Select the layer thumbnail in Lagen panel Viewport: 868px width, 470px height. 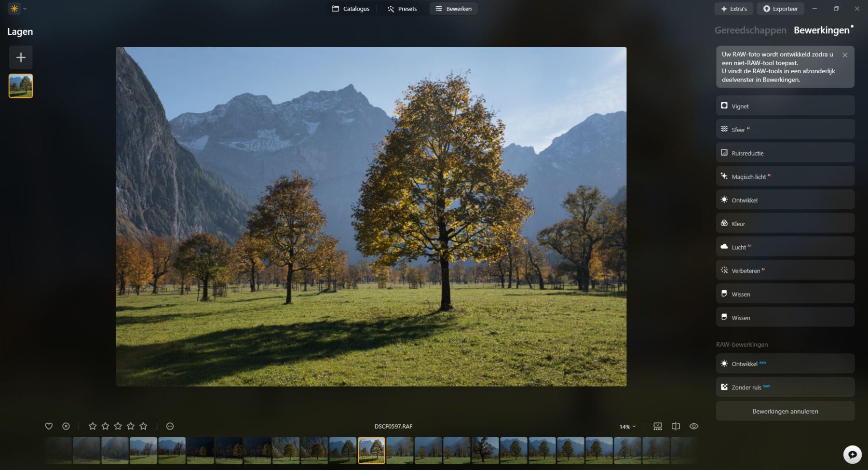(x=21, y=86)
